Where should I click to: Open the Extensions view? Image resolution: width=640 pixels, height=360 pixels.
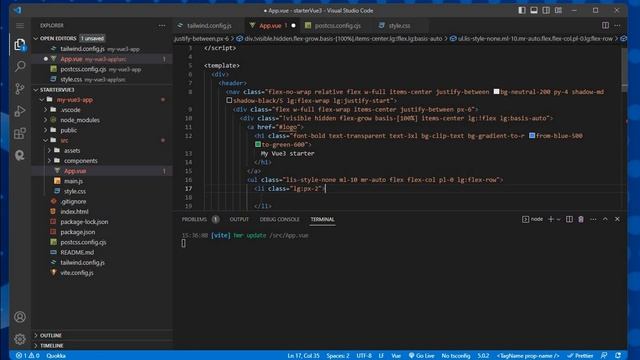tap(20, 133)
